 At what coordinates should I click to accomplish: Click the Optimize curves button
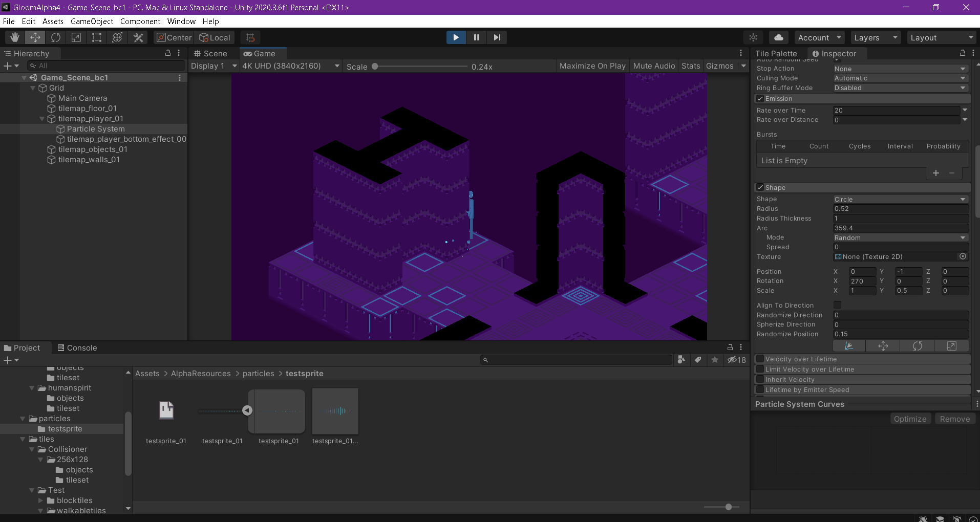click(x=910, y=419)
